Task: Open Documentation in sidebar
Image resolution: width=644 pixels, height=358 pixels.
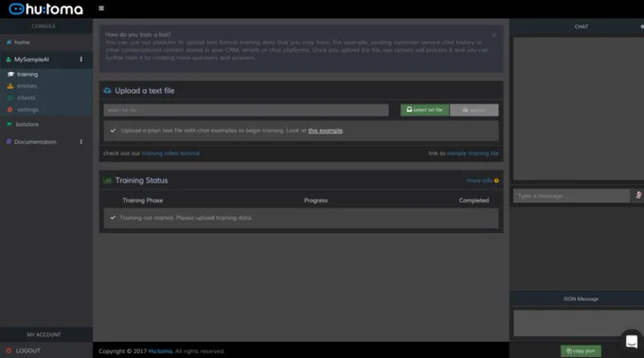Action: [x=35, y=142]
